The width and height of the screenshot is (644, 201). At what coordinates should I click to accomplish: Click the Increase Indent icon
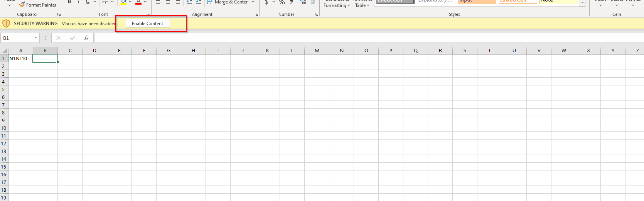coord(199,2)
